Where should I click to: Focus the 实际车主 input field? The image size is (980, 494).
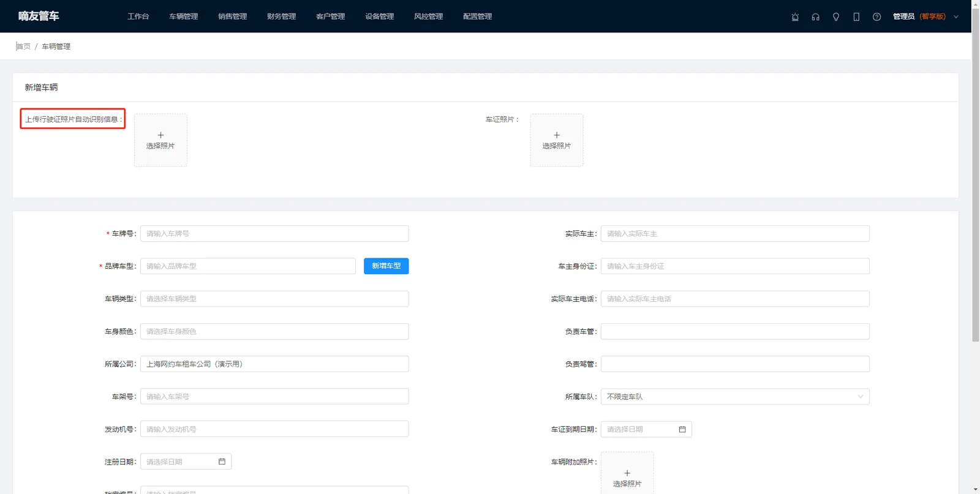click(x=735, y=233)
